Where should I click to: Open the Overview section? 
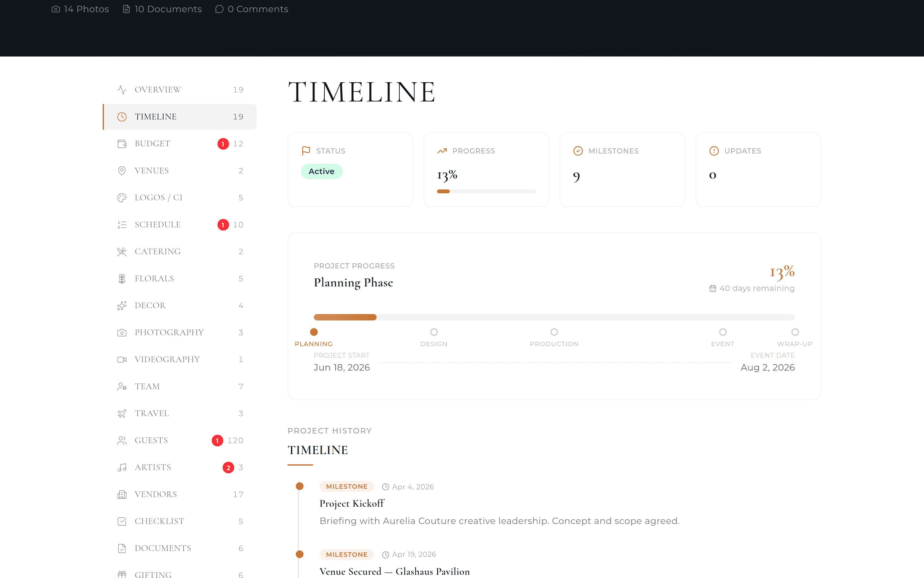[180, 90]
